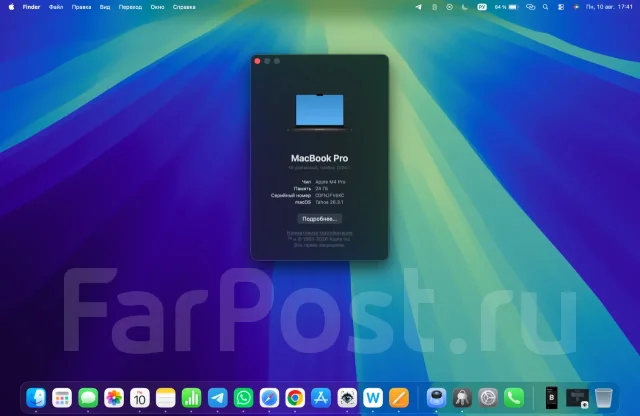The width and height of the screenshot is (640, 416).
Task: Open the Файл menu
Action: 56,7
